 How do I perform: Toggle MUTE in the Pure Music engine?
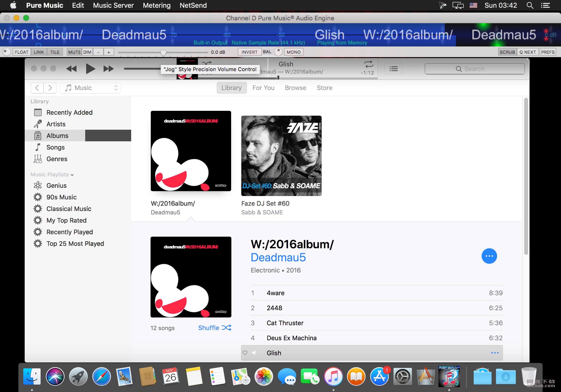coord(74,52)
